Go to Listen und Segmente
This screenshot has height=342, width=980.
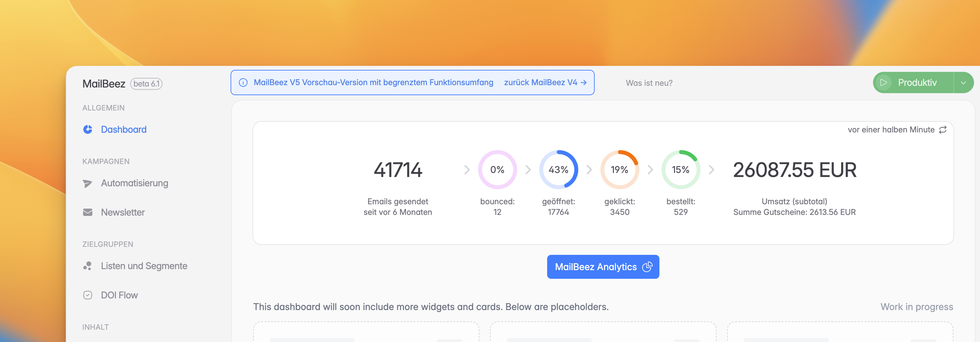click(x=144, y=266)
